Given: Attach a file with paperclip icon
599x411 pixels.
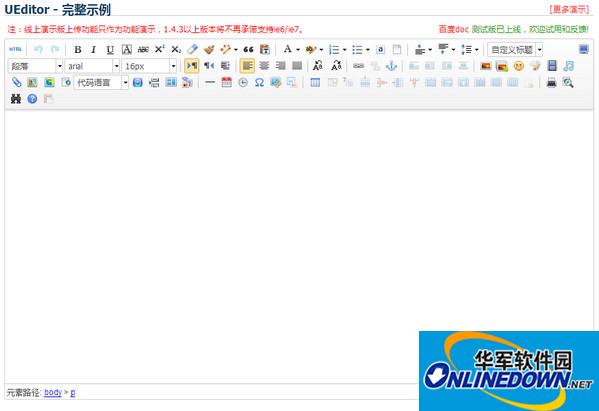Looking at the screenshot, I should 16,82.
